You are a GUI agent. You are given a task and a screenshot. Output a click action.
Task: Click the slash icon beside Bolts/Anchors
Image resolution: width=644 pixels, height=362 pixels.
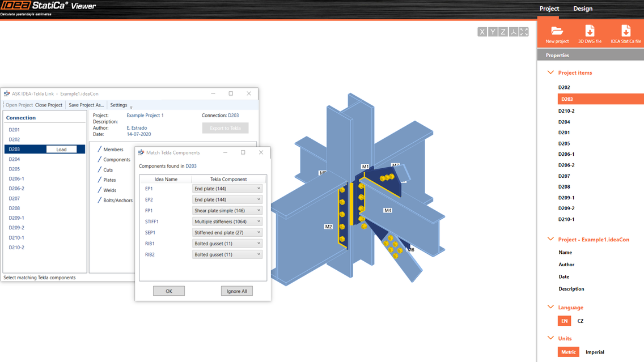click(99, 201)
